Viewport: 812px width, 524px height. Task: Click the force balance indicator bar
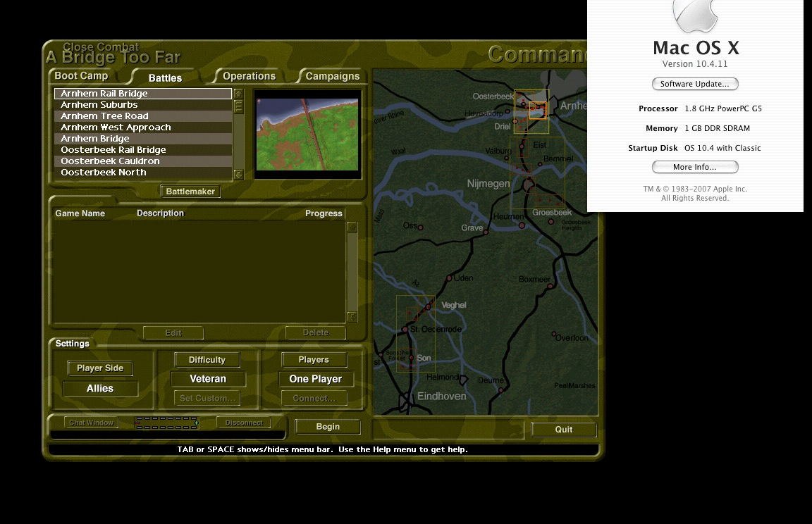[x=167, y=423]
